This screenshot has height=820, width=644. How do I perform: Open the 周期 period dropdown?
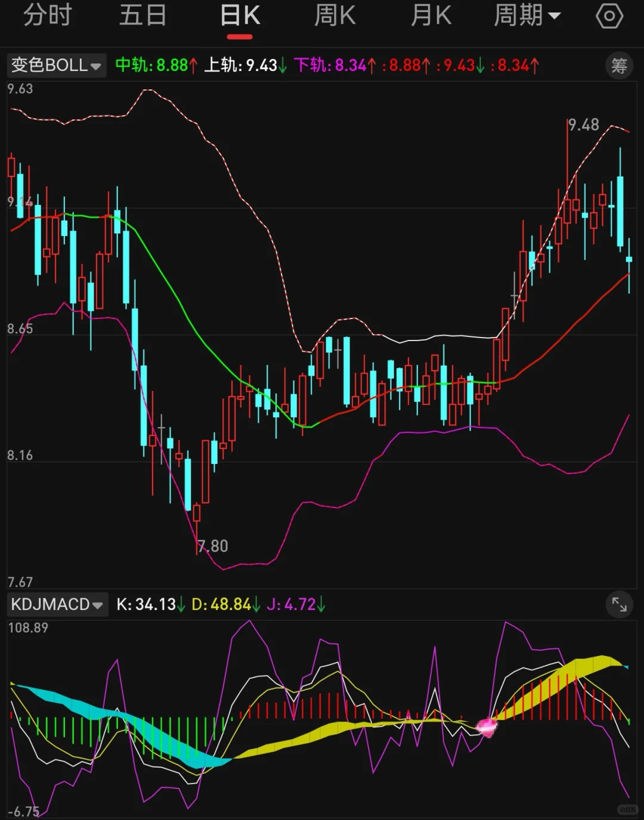(x=527, y=15)
